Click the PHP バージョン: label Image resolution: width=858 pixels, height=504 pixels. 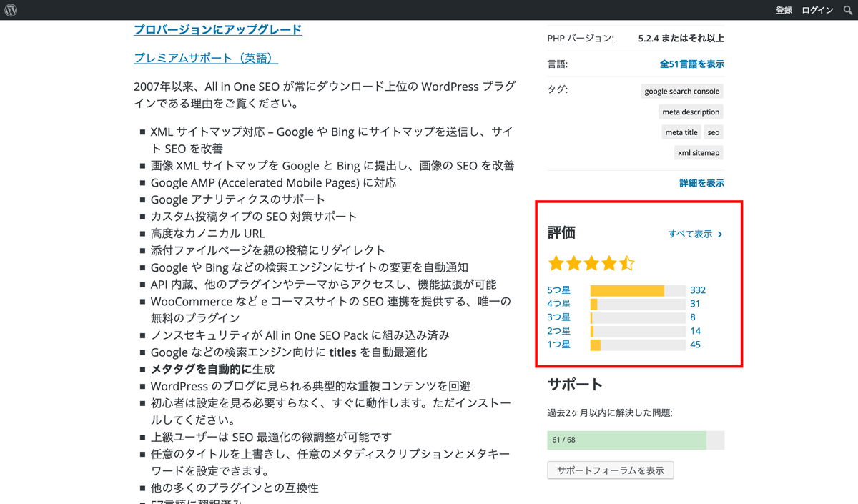click(581, 38)
